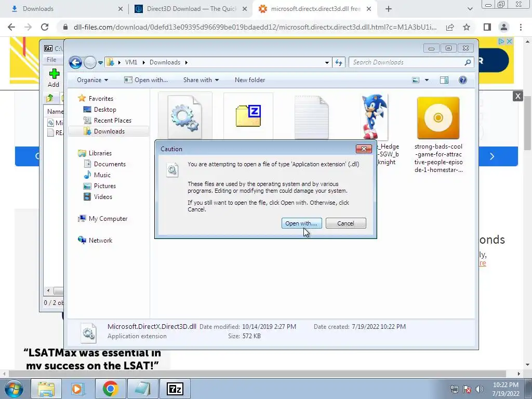Change view icon in Explorer toolbar
Viewport: 532px width, 399px height.
[x=416, y=80]
